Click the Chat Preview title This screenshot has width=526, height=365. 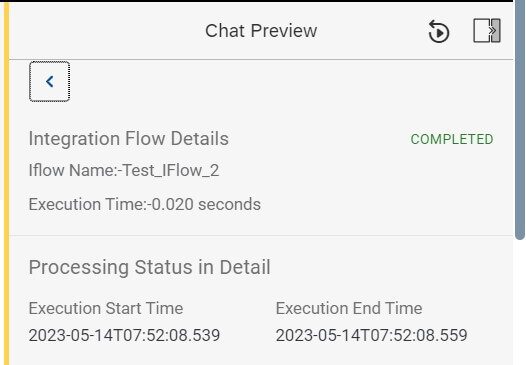pos(261,31)
